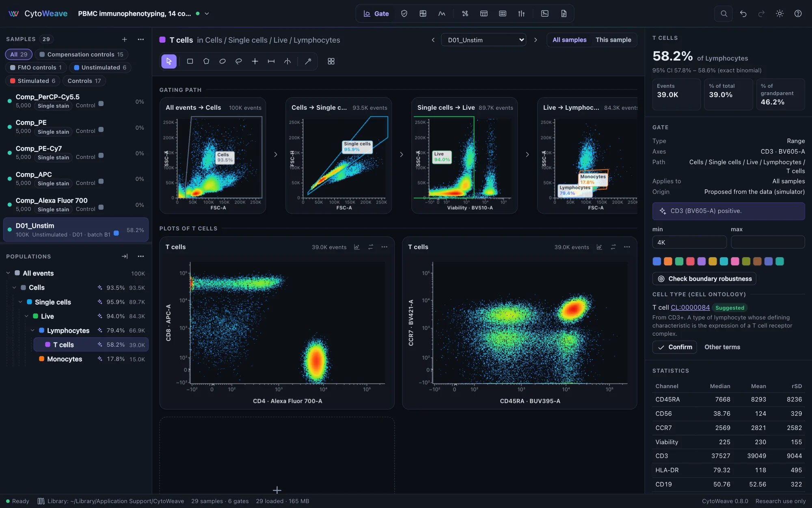Switch scope to This sample
The width and height of the screenshot is (812, 508).
613,40
